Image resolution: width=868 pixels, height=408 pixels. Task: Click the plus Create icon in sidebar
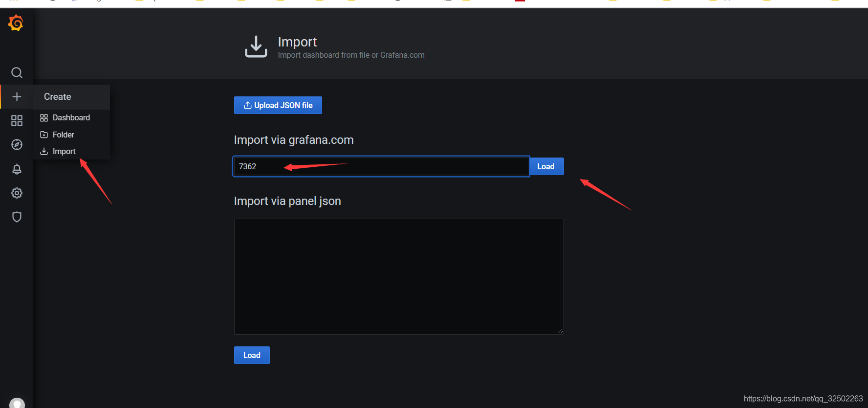tap(17, 97)
